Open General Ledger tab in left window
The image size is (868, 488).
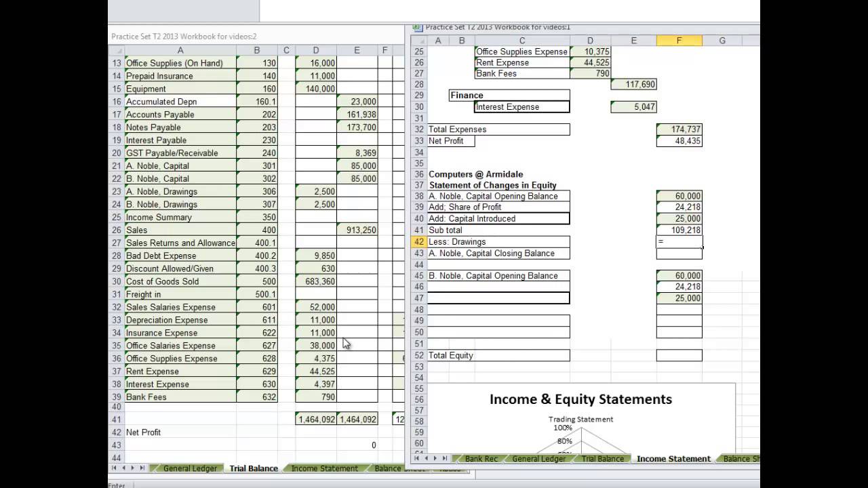[190, 468]
